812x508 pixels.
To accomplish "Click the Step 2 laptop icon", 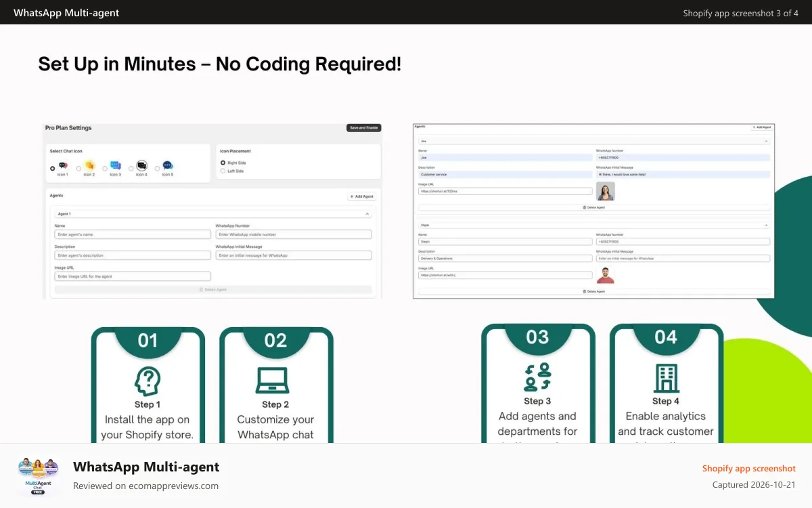I will (x=273, y=381).
